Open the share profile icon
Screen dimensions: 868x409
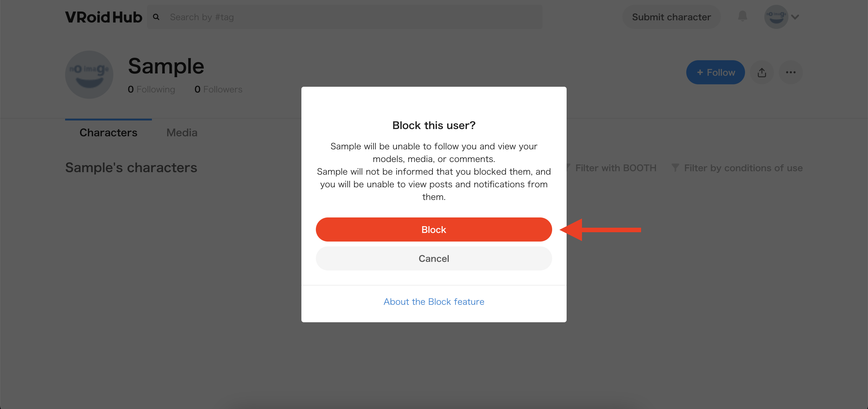point(762,72)
